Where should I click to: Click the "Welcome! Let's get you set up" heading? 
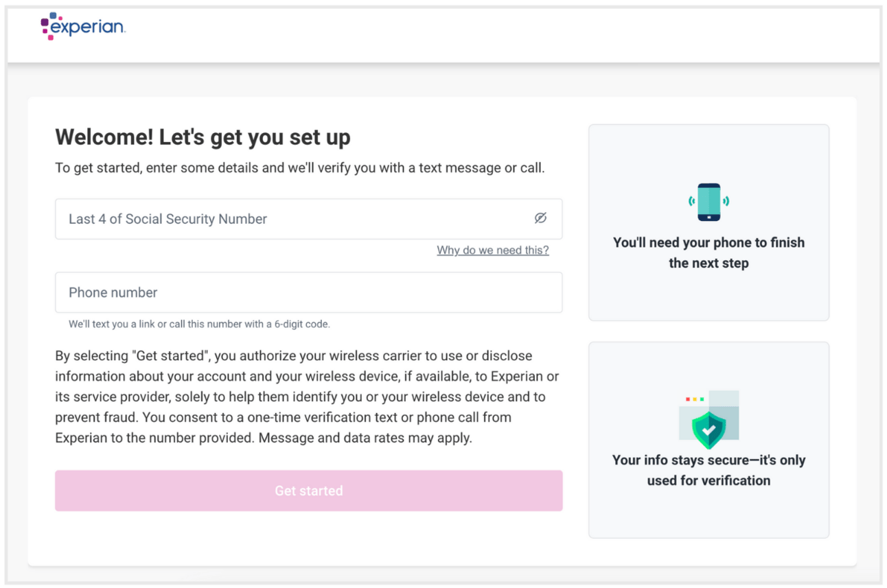pos(203,137)
